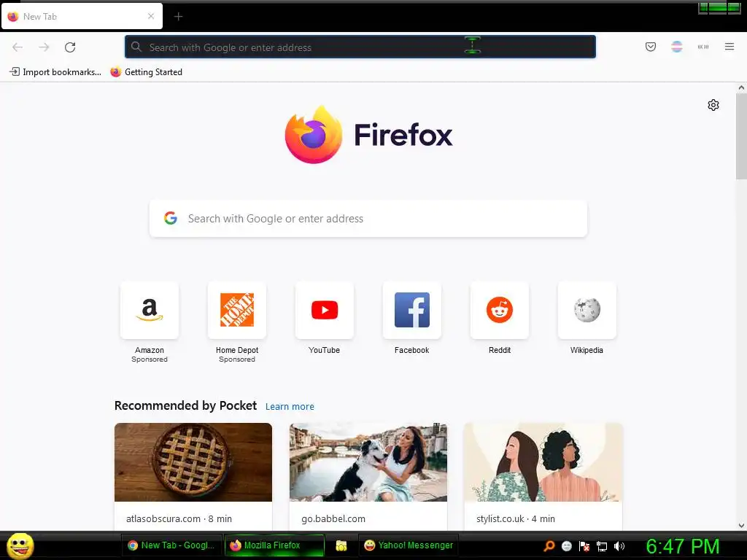
Task: Close the New Tab tab
Action: [151, 16]
